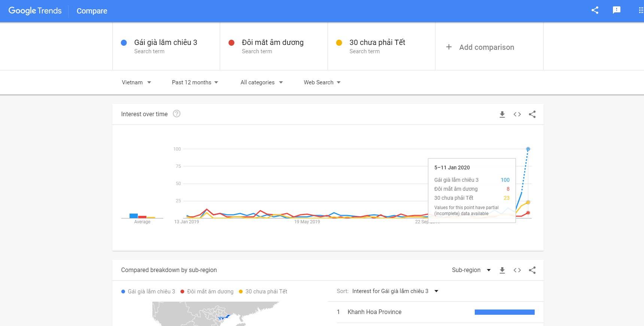
Task: Open the Sort by interest dropdown
Action: pyautogui.click(x=395, y=291)
